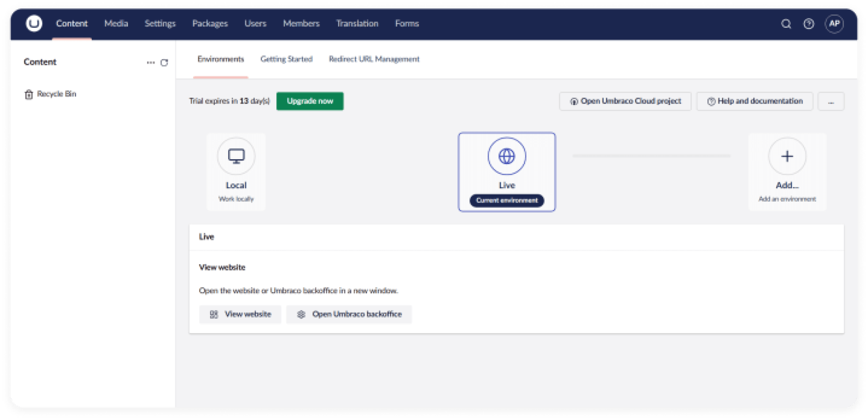Click the 'Trial expires in 13 day(s)' text
This screenshot has height=420, width=868.
(229, 101)
